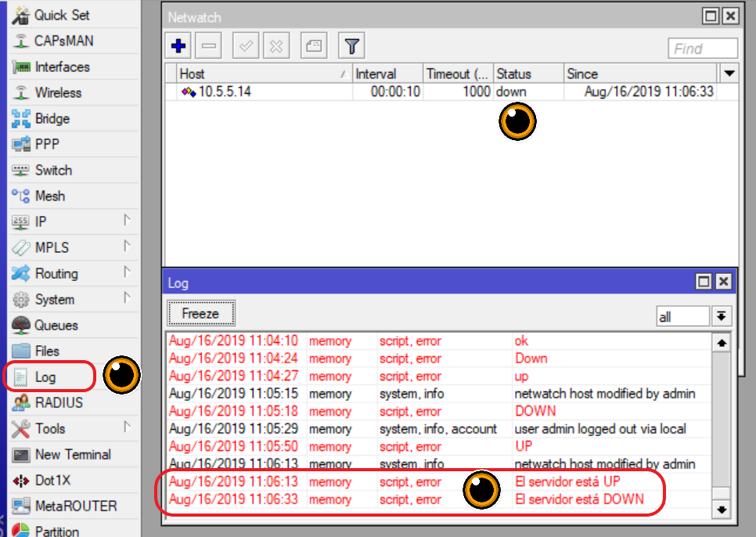Screen dimensions: 756x537
Task: Open New Terminal from sidebar
Action: [74, 455]
